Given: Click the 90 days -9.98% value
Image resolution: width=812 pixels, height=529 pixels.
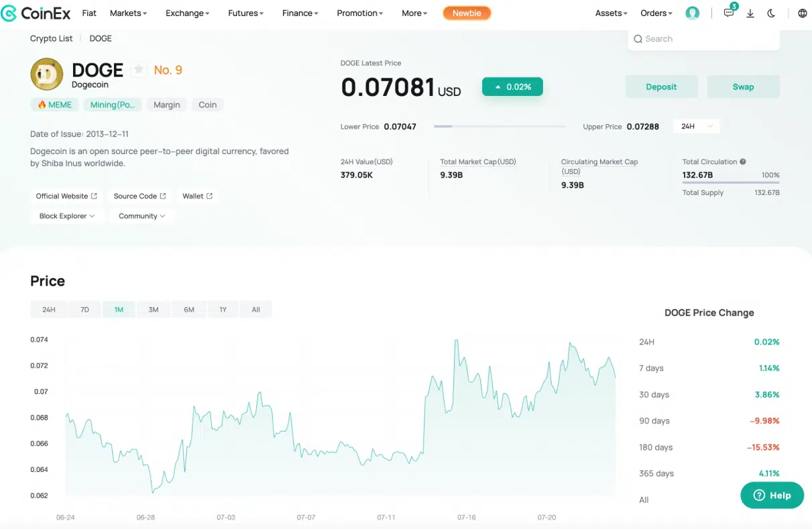Looking at the screenshot, I should point(764,421).
